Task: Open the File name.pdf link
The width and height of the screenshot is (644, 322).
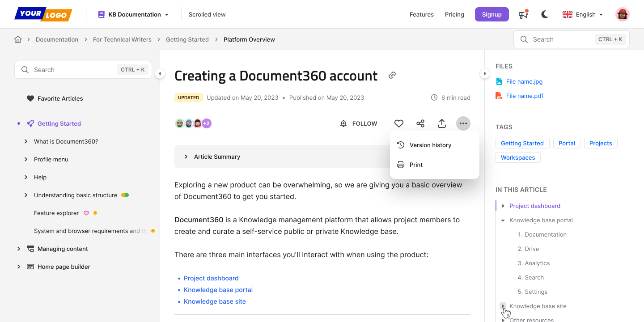Action: coord(525,96)
